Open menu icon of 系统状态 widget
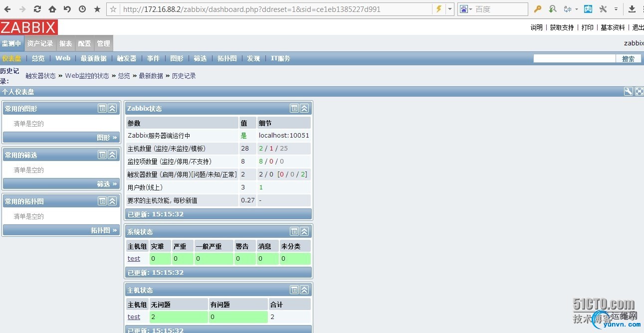 coord(294,231)
